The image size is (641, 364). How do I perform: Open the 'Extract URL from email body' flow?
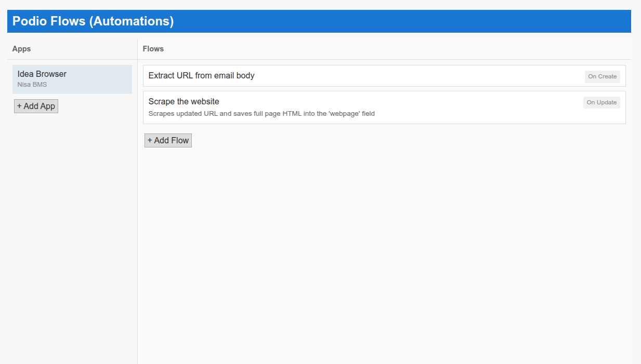pos(201,76)
